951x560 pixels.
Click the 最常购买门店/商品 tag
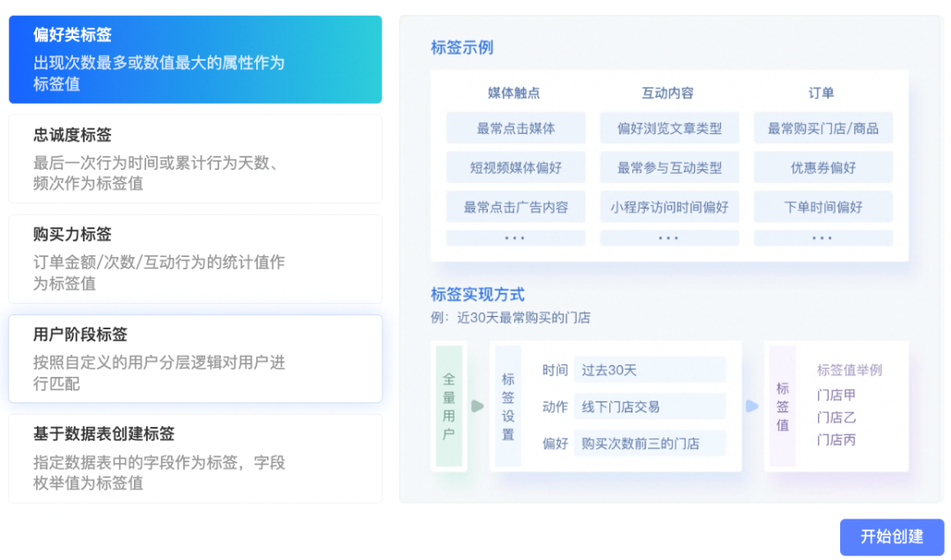pos(822,128)
